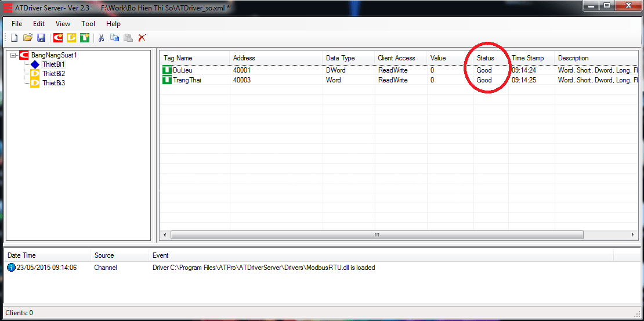
Task: Click the ATDriver Server title bar app icon
Action: pos(7,8)
